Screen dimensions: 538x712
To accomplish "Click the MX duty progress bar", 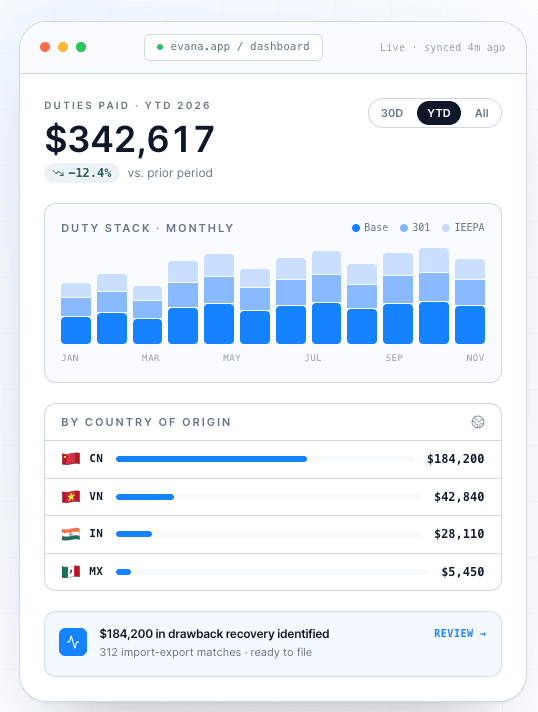I will tap(272, 572).
